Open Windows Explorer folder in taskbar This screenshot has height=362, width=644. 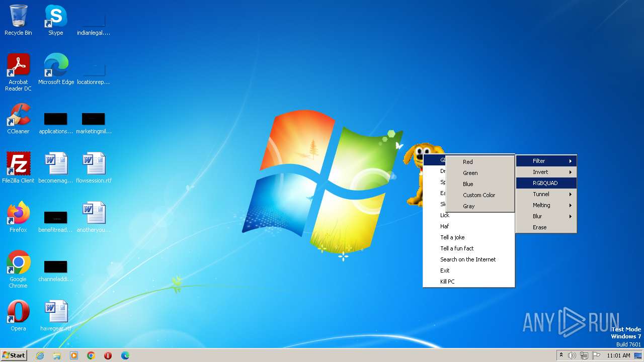(57, 355)
